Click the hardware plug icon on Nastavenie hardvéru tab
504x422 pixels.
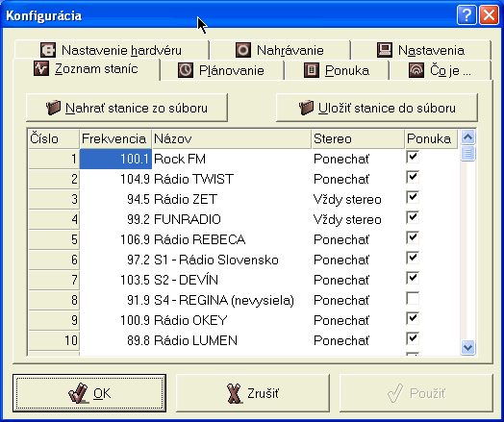(x=48, y=50)
